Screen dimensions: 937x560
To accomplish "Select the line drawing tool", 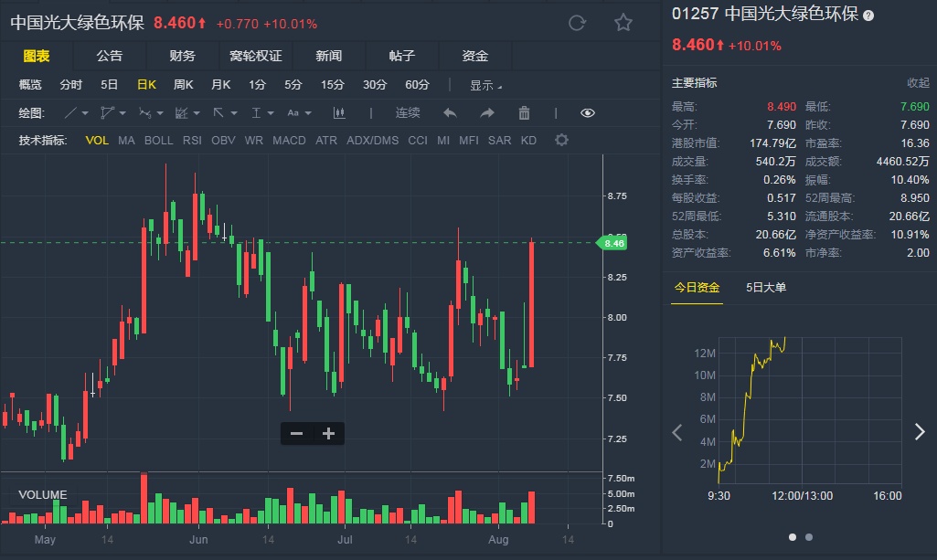I will (x=70, y=113).
